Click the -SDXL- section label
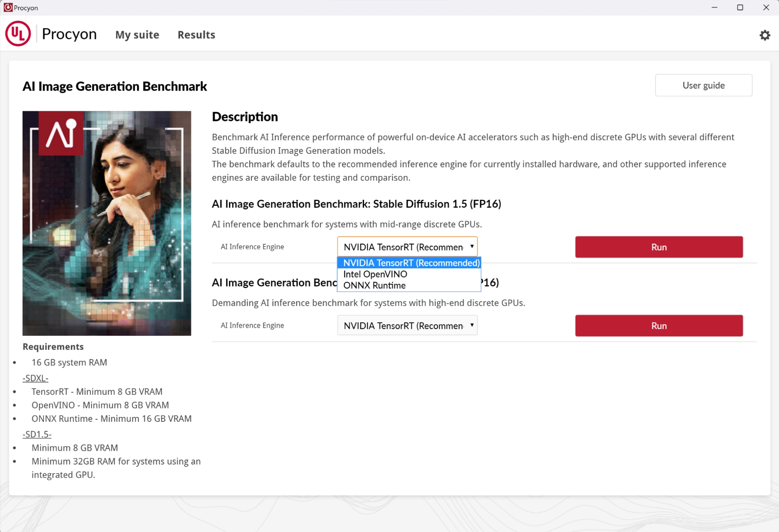This screenshot has width=779, height=532. coord(36,378)
